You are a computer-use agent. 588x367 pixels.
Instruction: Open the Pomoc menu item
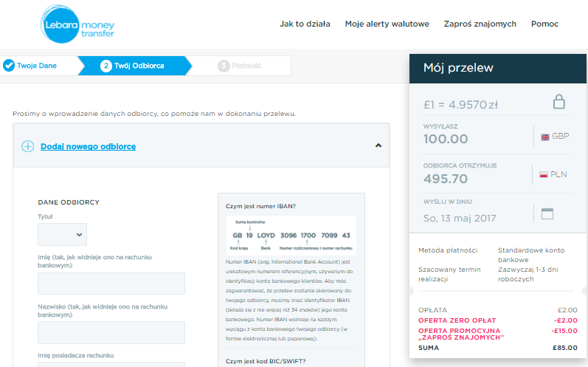click(x=544, y=24)
